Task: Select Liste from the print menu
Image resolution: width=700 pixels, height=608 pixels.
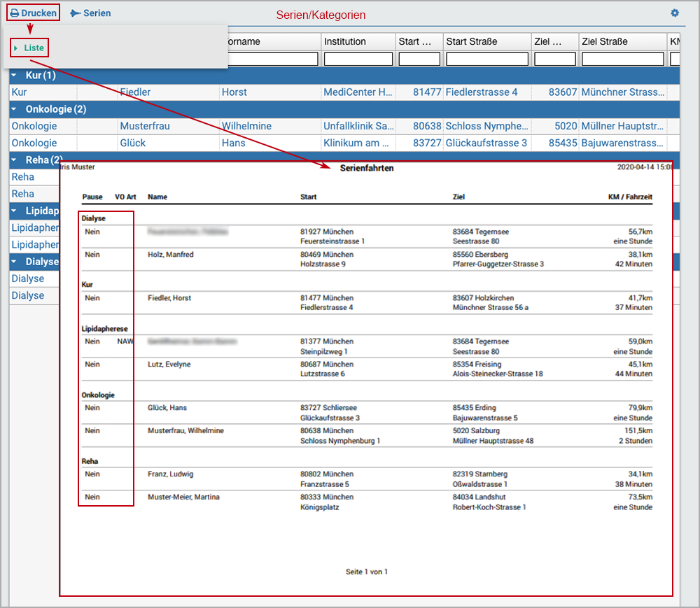Action: pos(33,48)
